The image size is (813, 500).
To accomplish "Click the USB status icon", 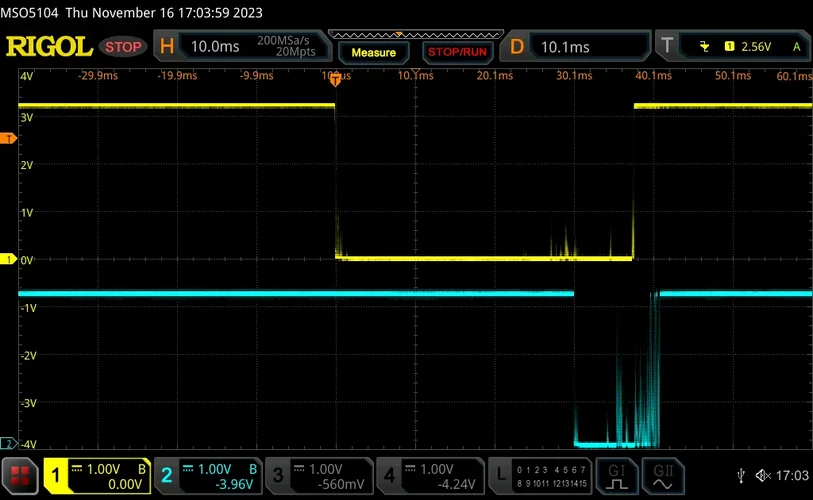I will 740,475.
